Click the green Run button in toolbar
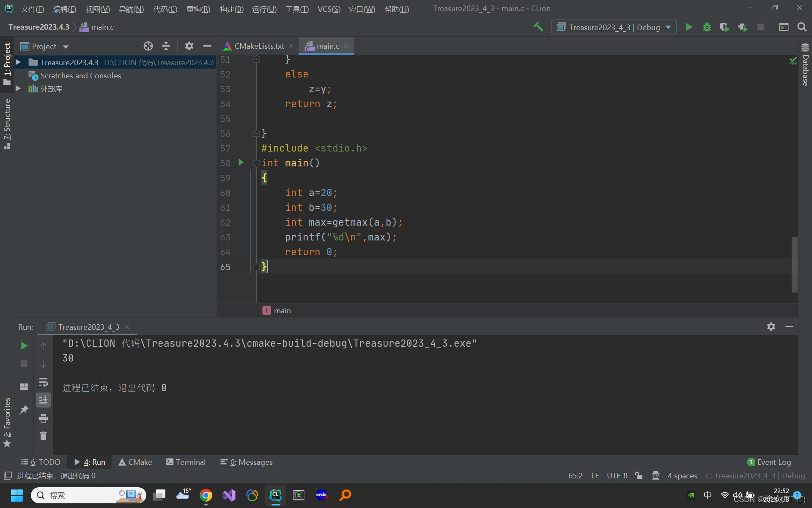Screen dimensions: 812x508 point(689,27)
